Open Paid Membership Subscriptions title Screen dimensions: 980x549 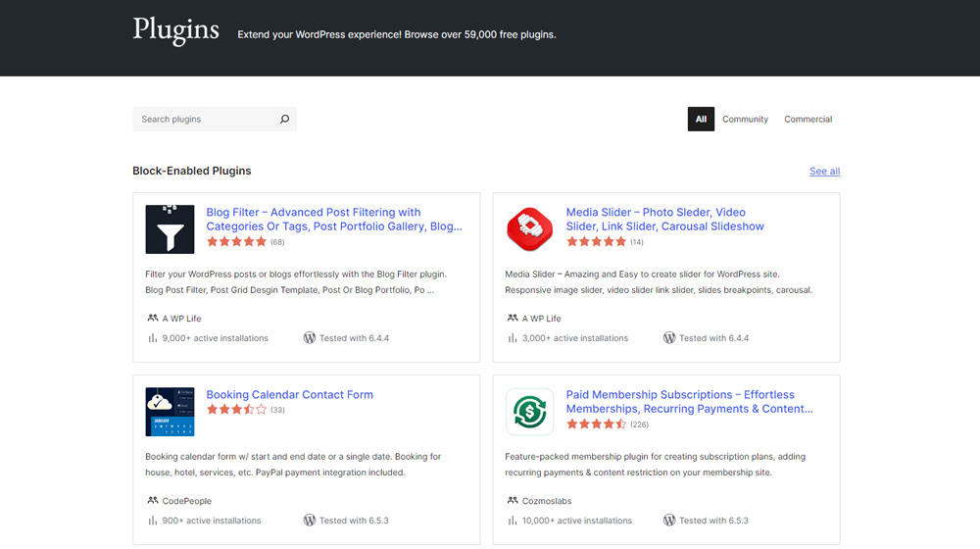[689, 401]
